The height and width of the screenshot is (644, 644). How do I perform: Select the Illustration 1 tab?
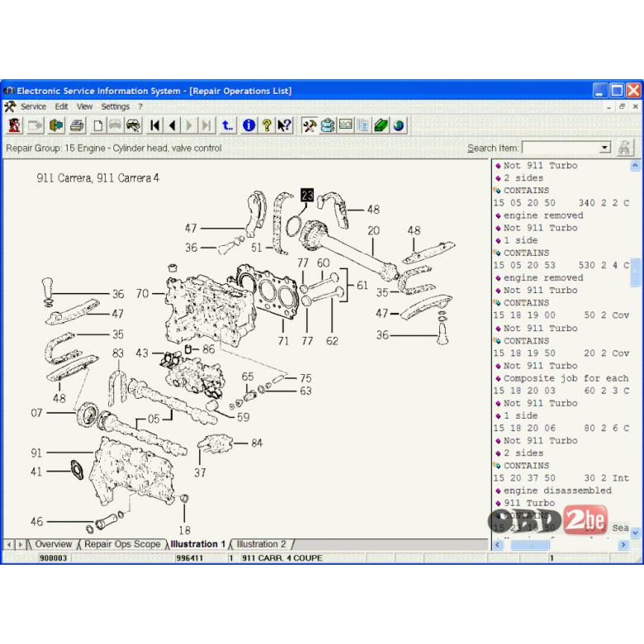pos(198,544)
